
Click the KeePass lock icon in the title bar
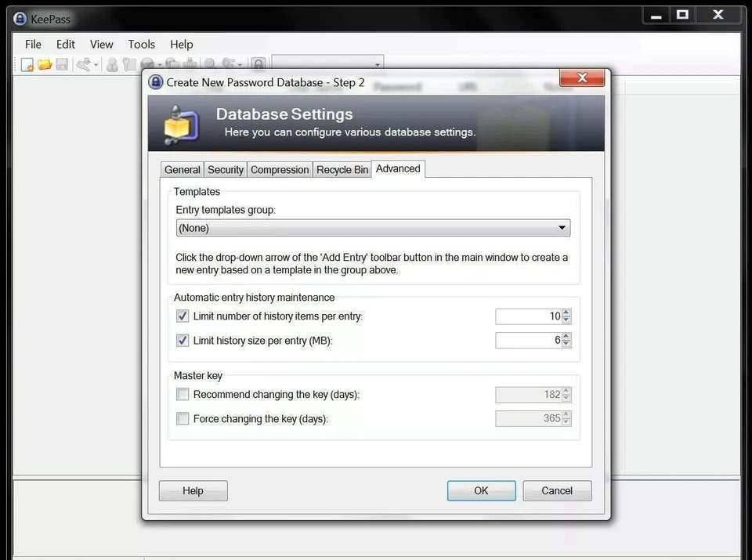point(19,18)
